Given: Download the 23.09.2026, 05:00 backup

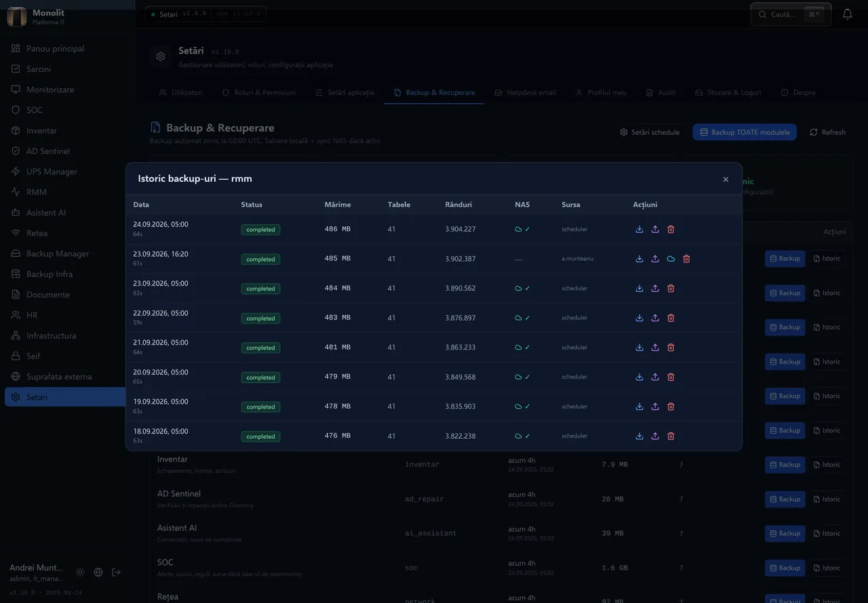Looking at the screenshot, I should (x=639, y=288).
